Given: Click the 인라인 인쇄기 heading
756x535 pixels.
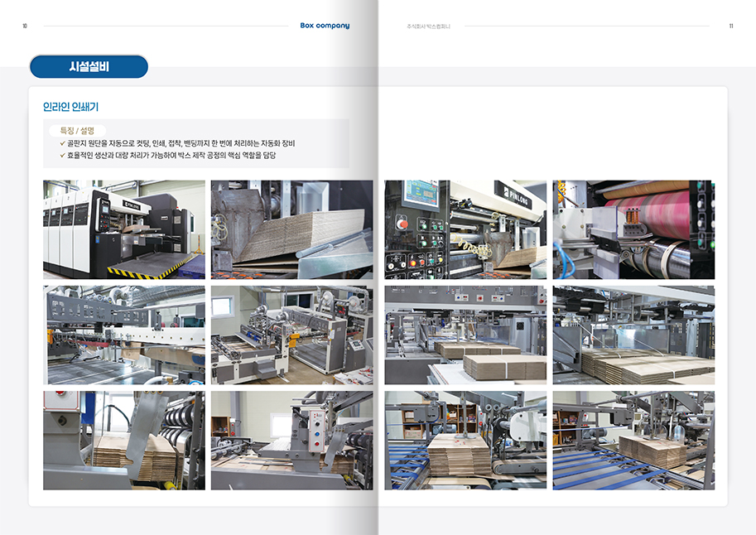Looking at the screenshot, I should [71, 107].
